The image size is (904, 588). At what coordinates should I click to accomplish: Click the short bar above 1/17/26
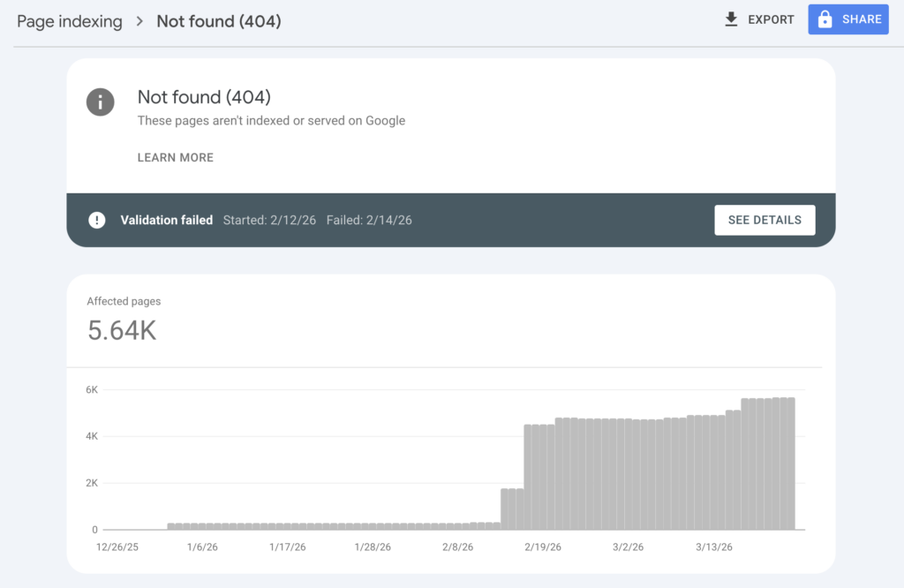(x=288, y=526)
